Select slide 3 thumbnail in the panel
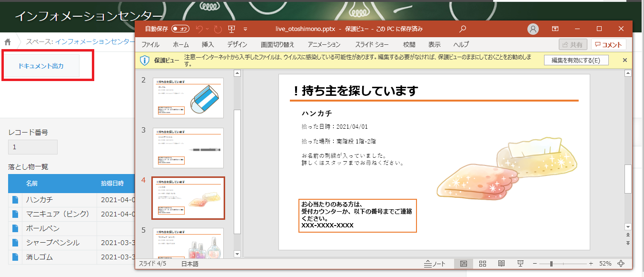 coord(188,148)
